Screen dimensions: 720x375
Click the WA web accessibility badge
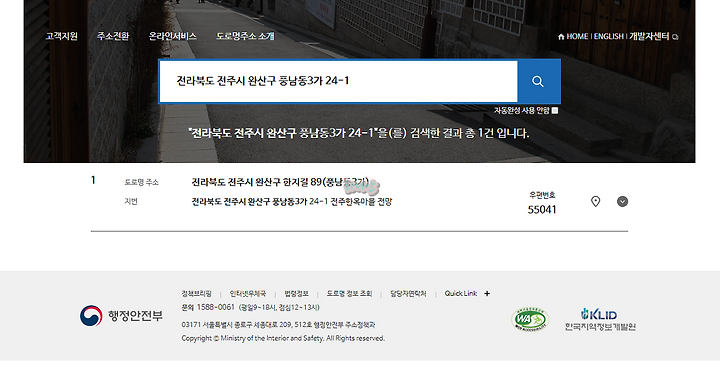[530, 319]
